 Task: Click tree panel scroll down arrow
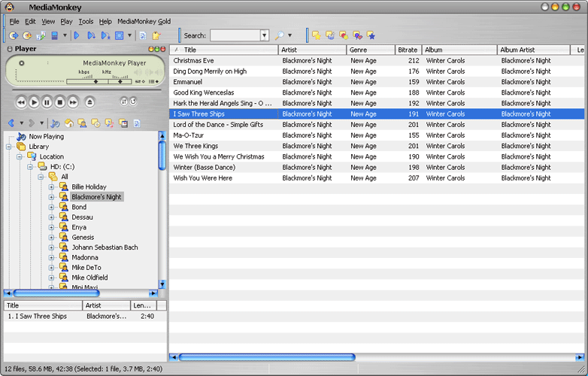click(162, 284)
